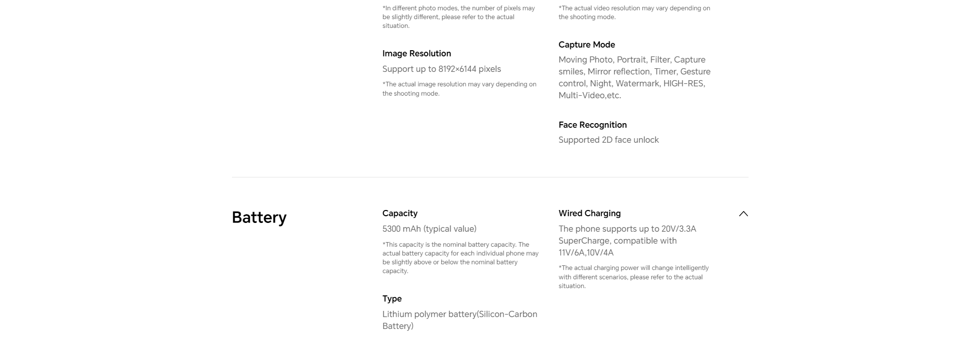The width and height of the screenshot is (980, 359).
Task: Click the actual video resolution footnote
Action: click(x=634, y=12)
